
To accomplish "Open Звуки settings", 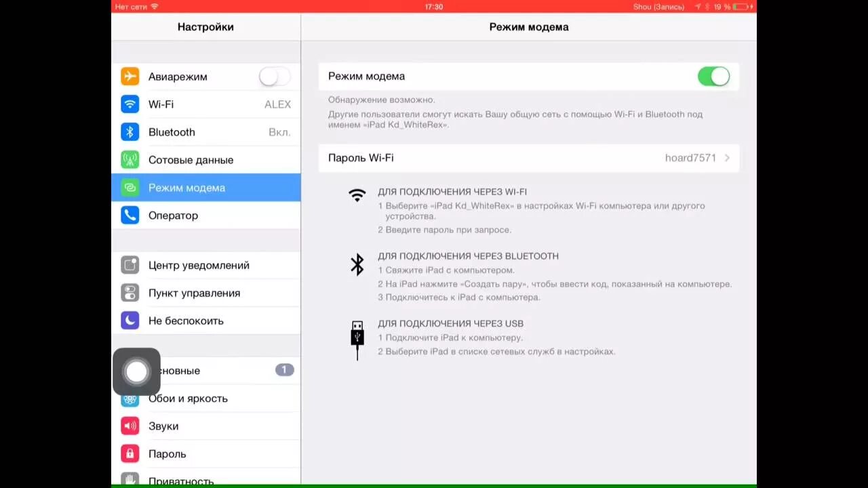I will (206, 426).
